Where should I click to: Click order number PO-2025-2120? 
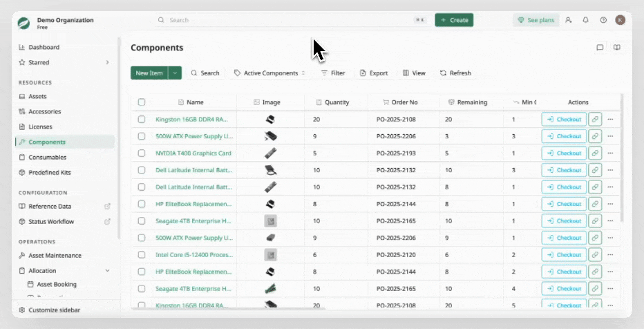click(x=396, y=254)
